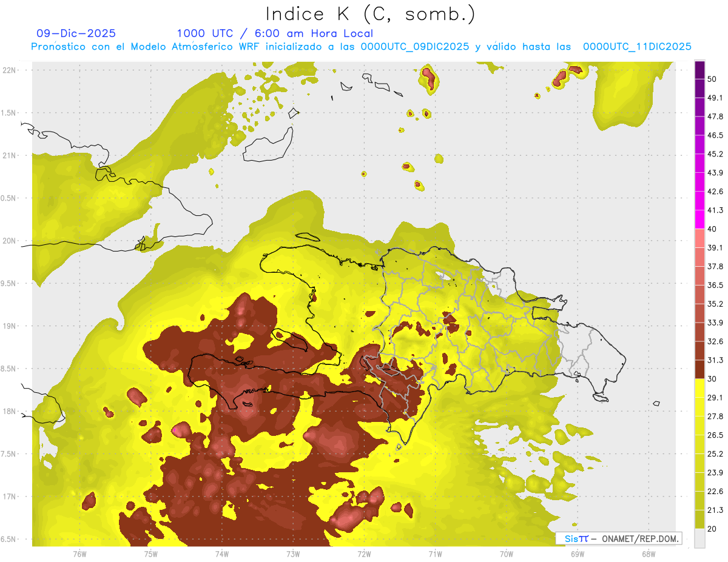Image resolution: width=728 pixels, height=562 pixels.
Task: Pick the bright yellow swatch between 29.1 and 30
Action: coord(699,388)
